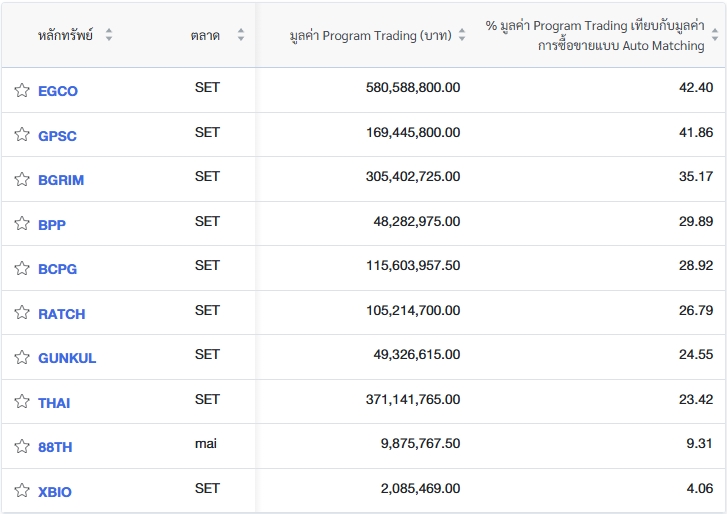Click the ตลาด column header label

click(x=205, y=35)
